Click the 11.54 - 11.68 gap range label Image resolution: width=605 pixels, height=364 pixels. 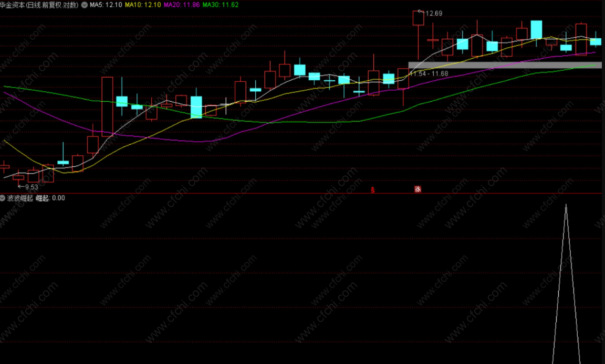(x=429, y=73)
